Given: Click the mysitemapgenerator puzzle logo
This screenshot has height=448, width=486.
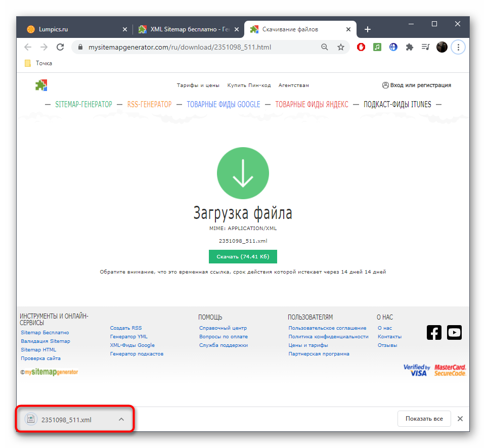Looking at the screenshot, I should pyautogui.click(x=41, y=85).
